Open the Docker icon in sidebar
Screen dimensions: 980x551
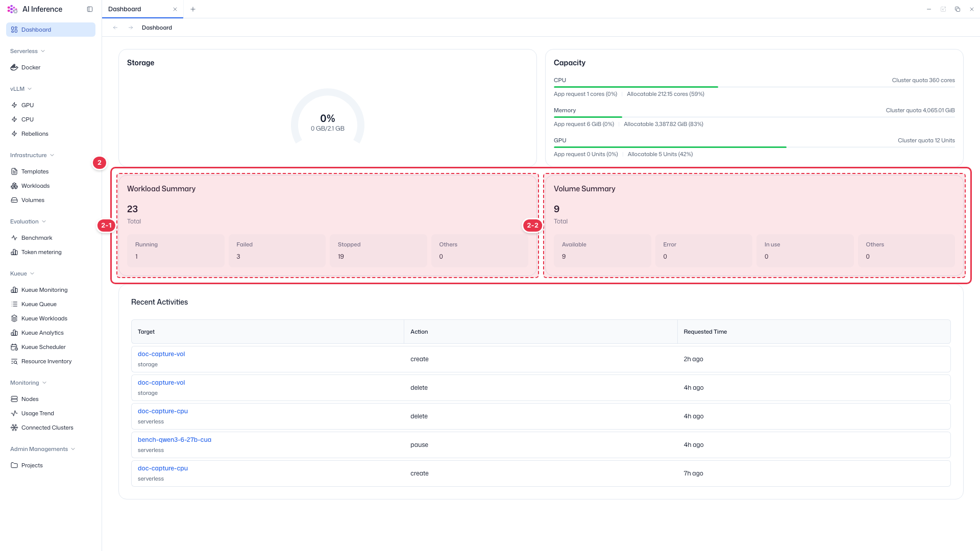pyautogui.click(x=14, y=67)
